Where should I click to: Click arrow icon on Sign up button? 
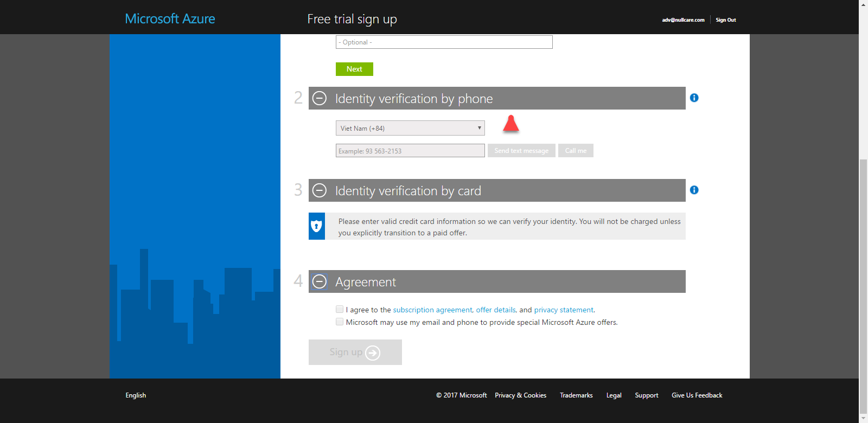[373, 353]
